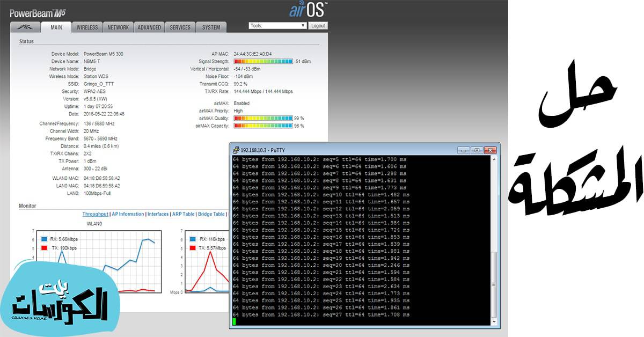Click the Distance value 0.4 miles (0.6 km)
The height and width of the screenshot is (337, 644).
click(101, 146)
